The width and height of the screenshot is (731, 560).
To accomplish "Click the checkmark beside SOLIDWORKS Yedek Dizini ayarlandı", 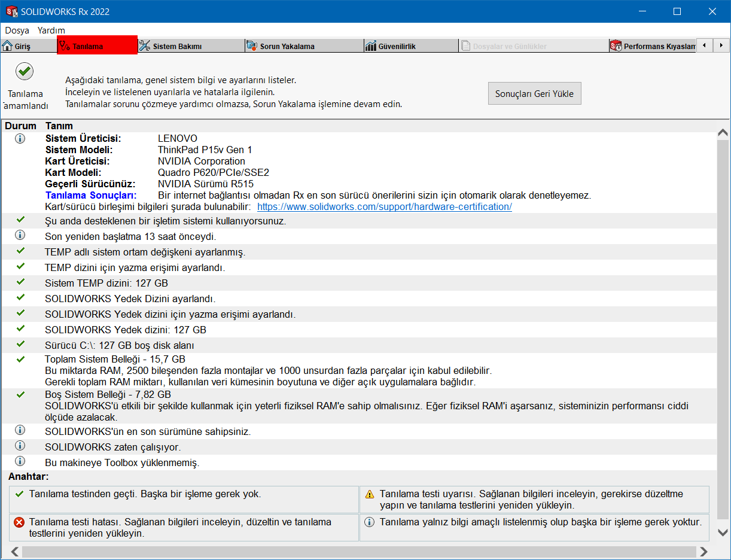I will [x=20, y=298].
